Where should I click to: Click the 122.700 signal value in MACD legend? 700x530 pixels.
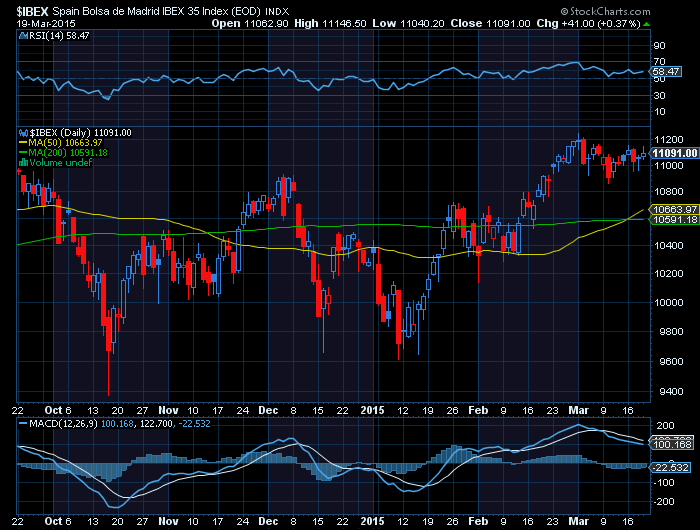click(x=156, y=424)
